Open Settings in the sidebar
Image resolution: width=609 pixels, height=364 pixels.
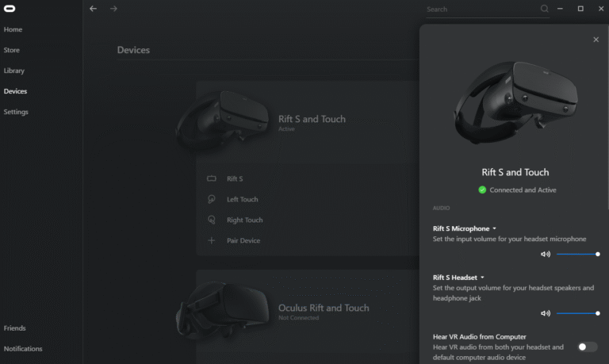click(16, 112)
